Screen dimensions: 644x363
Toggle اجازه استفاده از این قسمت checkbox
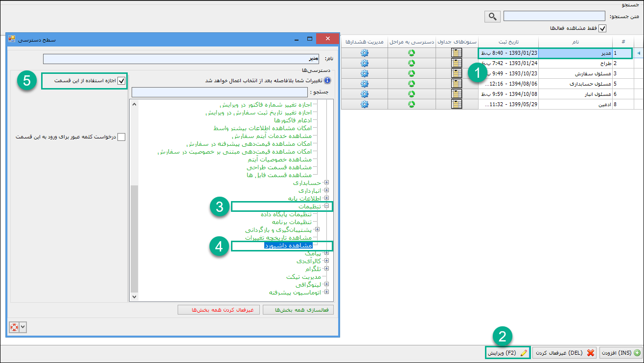[121, 81]
